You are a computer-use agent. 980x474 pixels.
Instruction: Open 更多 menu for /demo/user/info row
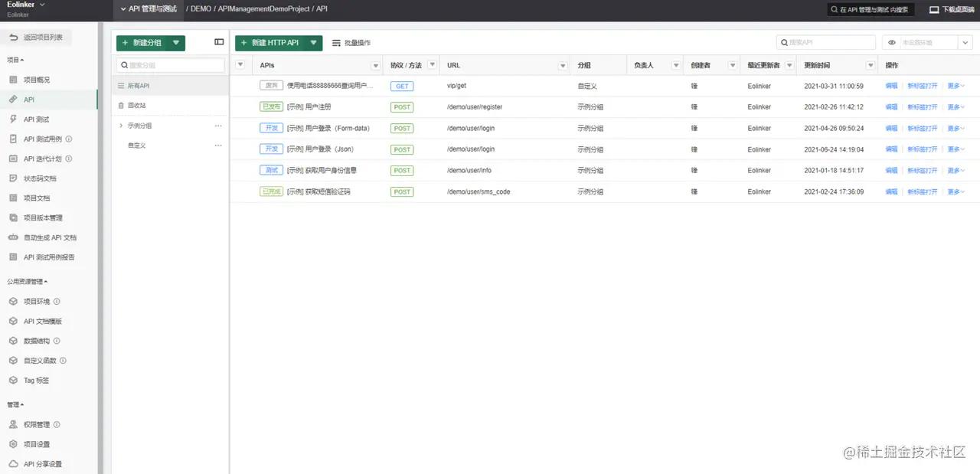coord(956,171)
